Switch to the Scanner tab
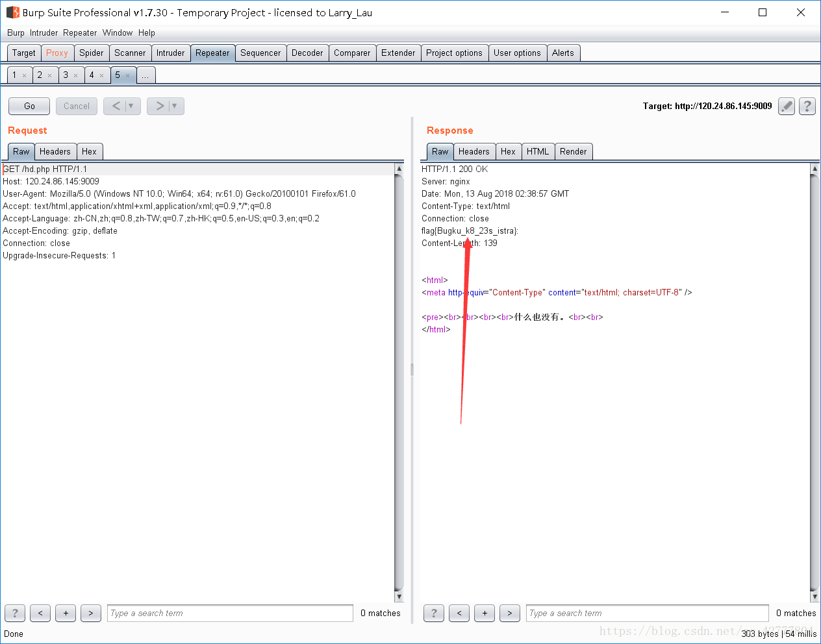 130,53
